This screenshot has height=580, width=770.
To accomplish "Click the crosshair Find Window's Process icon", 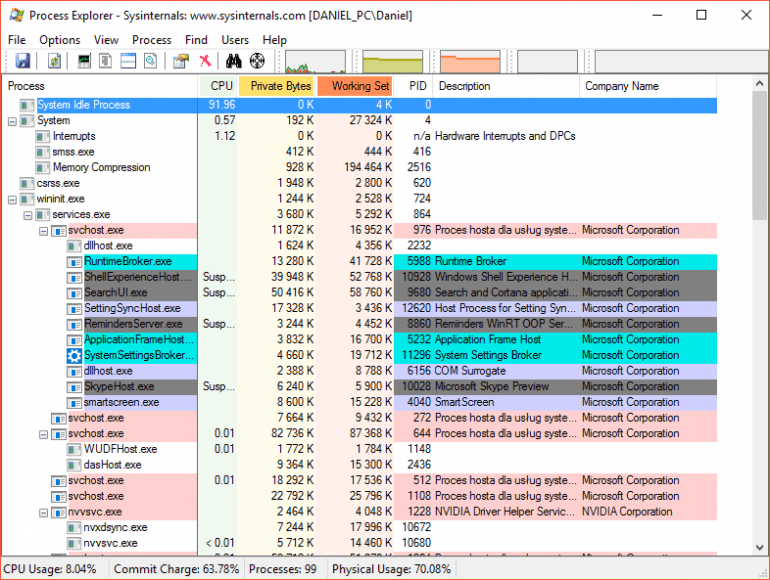I will pos(257,61).
